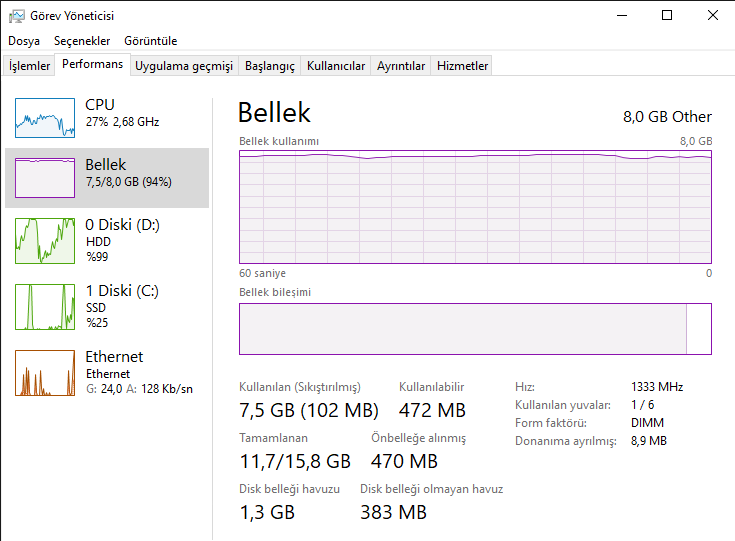Screen dimensions: 735x541
Task: Select the Ethernet network graph thumbnail
Action: point(45,373)
